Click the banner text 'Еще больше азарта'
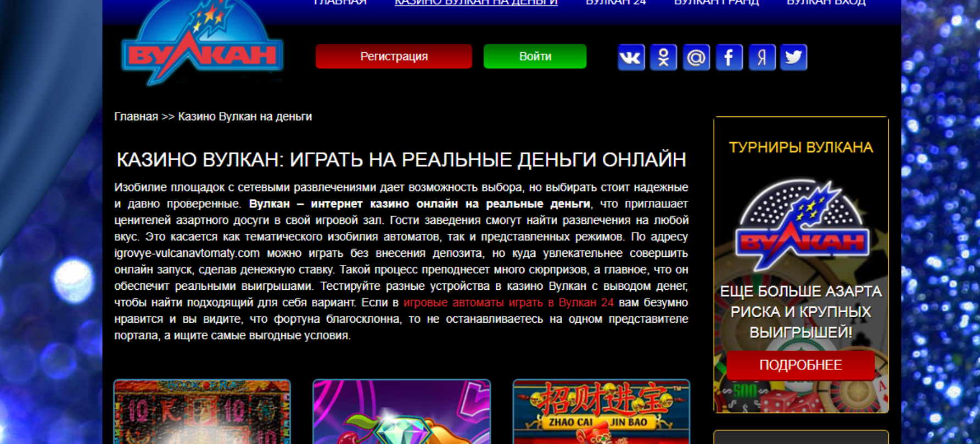980x444 pixels. pos(800,291)
